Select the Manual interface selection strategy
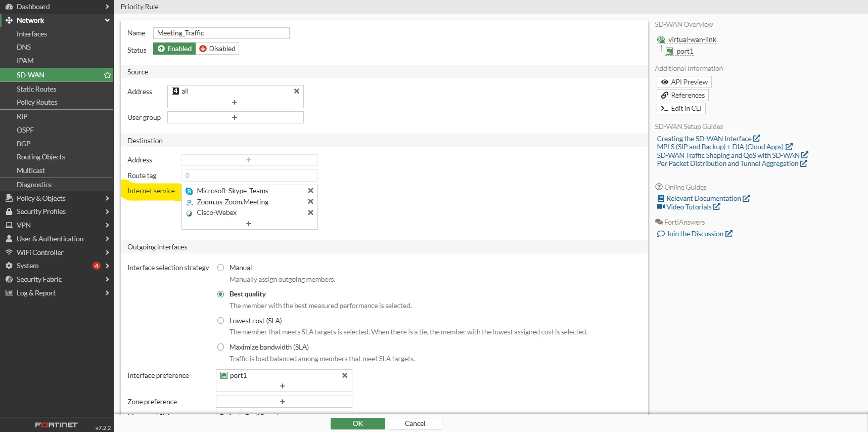This screenshot has width=868, height=432. click(x=221, y=268)
